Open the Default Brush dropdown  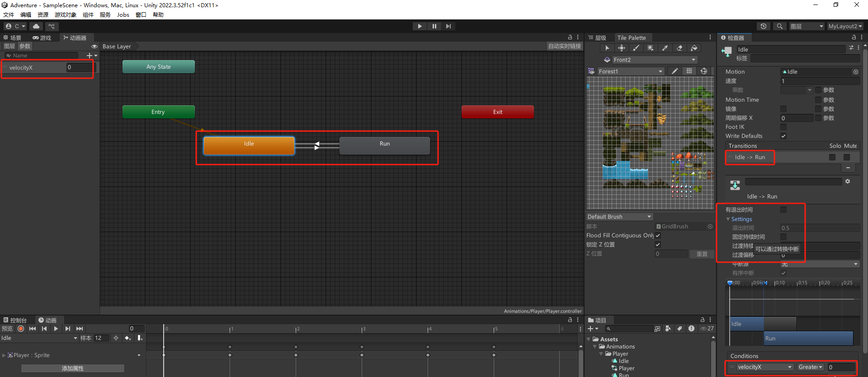click(x=620, y=217)
